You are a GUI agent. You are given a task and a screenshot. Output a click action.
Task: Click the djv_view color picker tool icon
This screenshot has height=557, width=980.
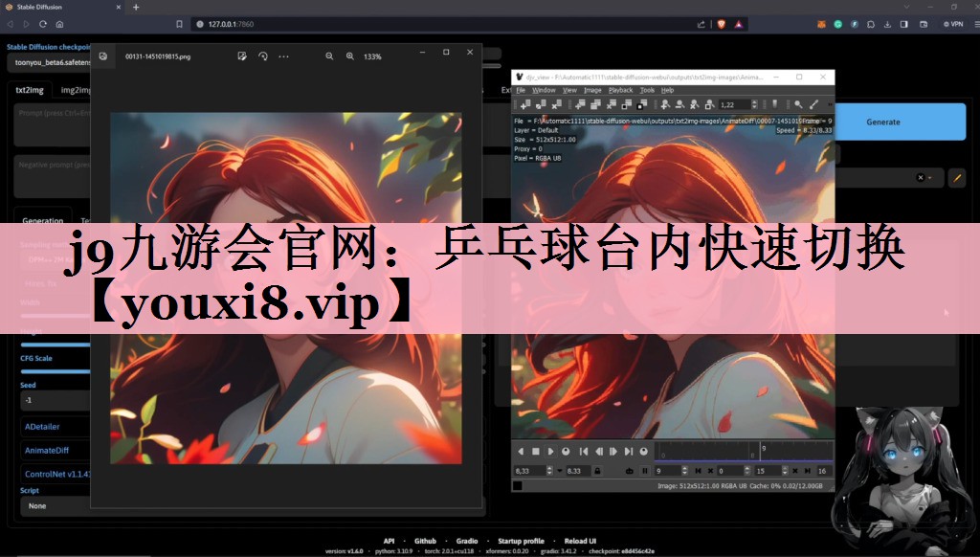coord(813,104)
